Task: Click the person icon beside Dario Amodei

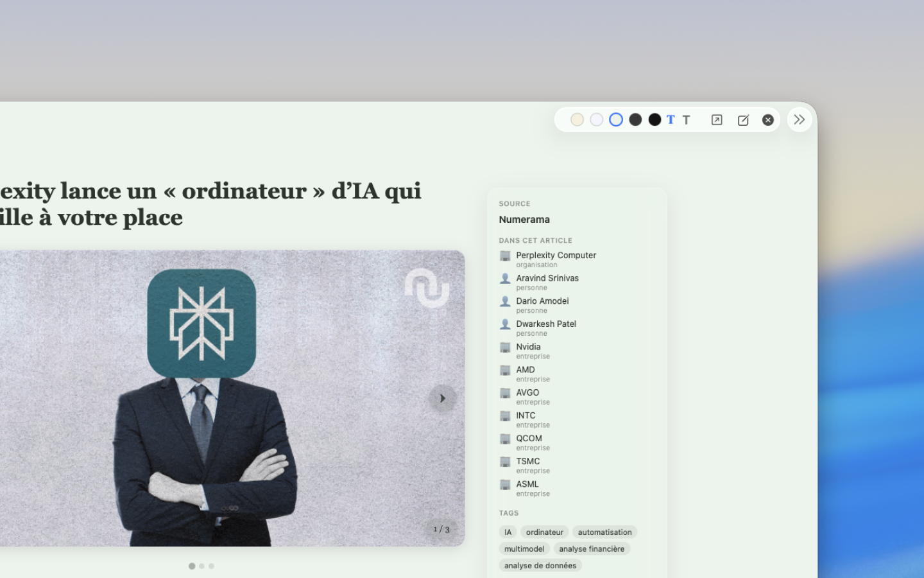Action: coord(505,301)
